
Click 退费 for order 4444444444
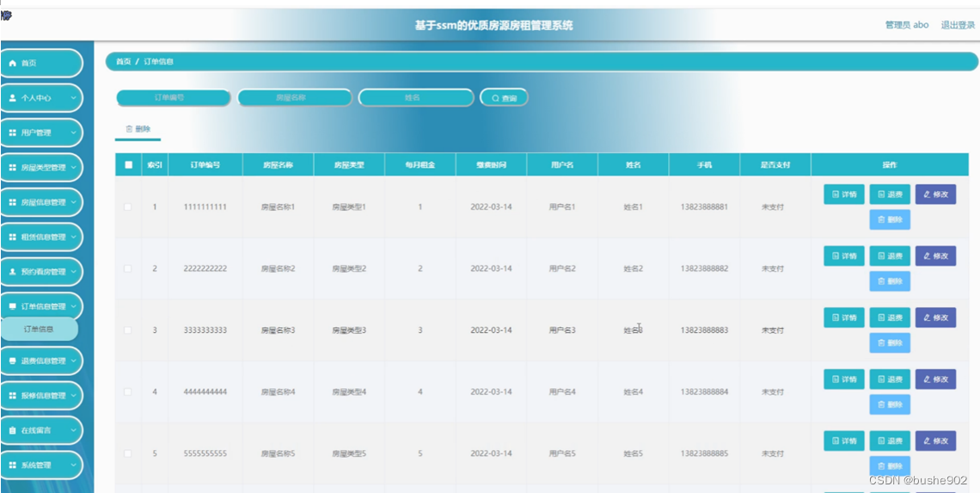[x=890, y=379]
